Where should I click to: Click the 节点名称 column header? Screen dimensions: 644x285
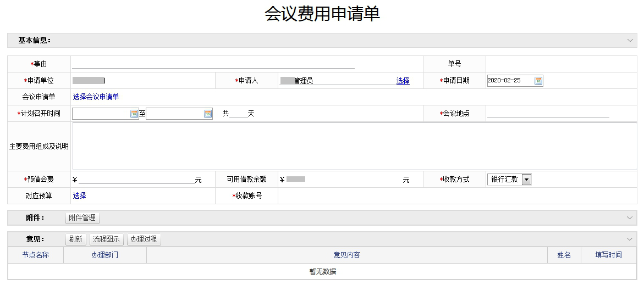36,255
